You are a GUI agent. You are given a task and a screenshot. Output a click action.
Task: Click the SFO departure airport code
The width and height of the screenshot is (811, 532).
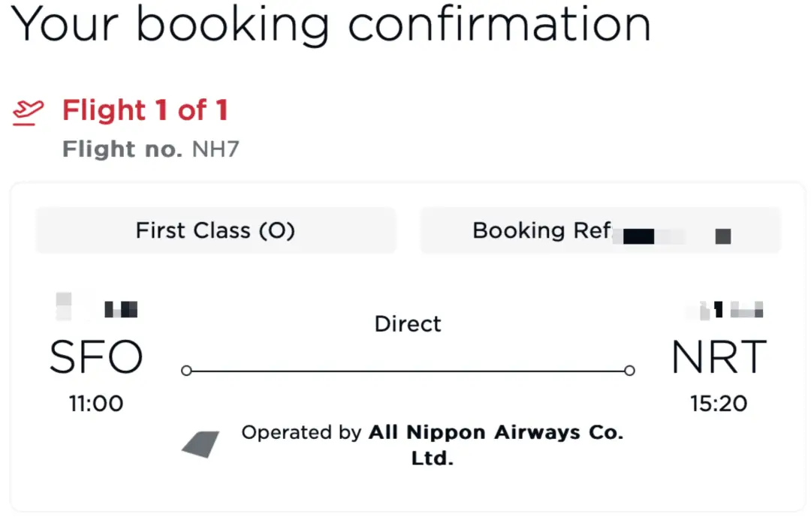tap(96, 358)
